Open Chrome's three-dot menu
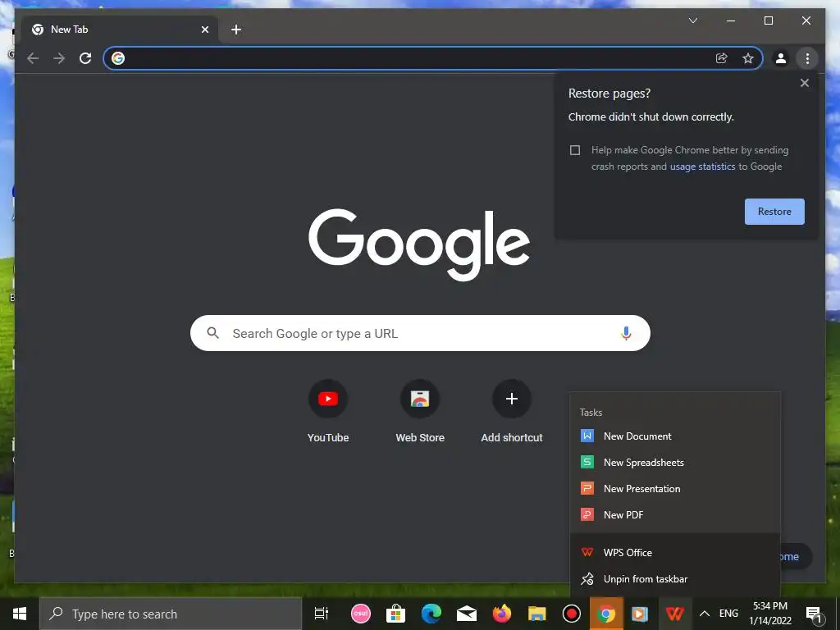This screenshot has width=840, height=630. point(807,58)
